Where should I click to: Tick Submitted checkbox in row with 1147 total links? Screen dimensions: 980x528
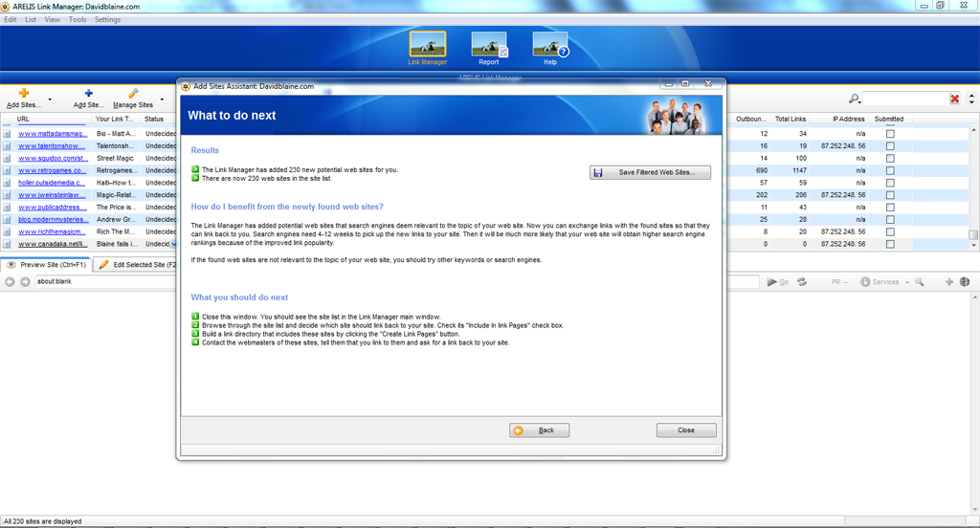(x=890, y=170)
